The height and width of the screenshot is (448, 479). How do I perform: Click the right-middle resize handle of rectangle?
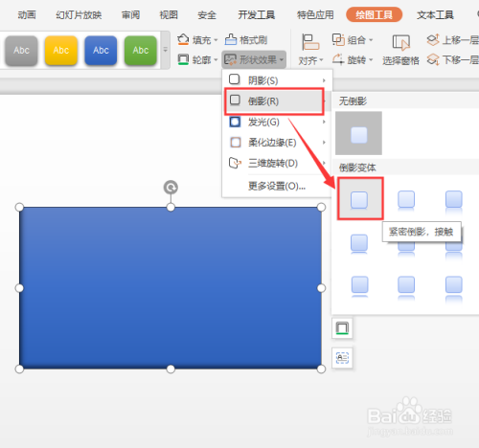[321, 288]
